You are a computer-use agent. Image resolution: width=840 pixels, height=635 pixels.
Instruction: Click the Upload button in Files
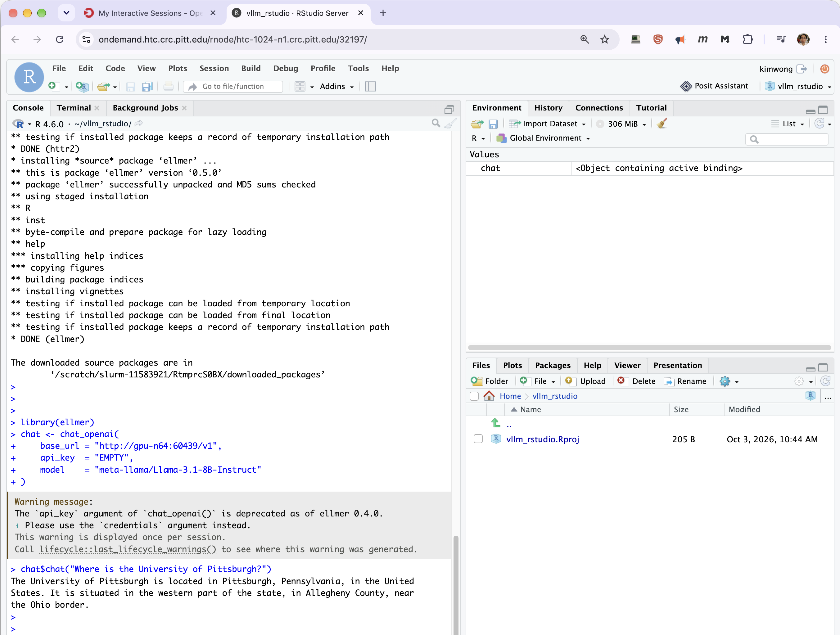pyautogui.click(x=585, y=381)
